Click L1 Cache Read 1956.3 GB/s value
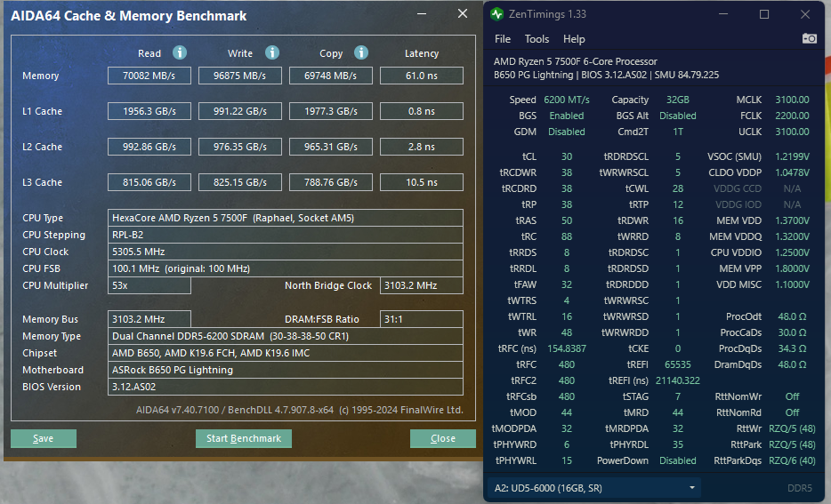831x504 pixels. point(149,111)
